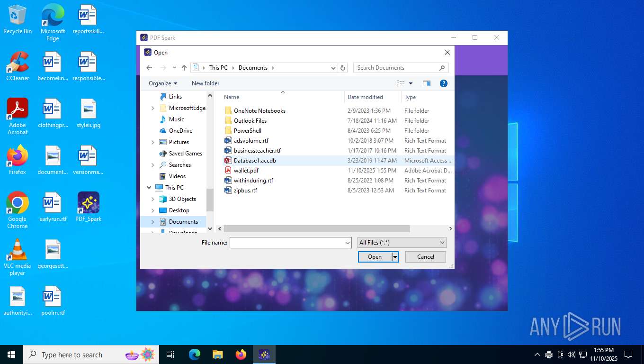Screen dimensions: 644x364
Task: Open the address bar history dropdown
Action: coord(333,68)
